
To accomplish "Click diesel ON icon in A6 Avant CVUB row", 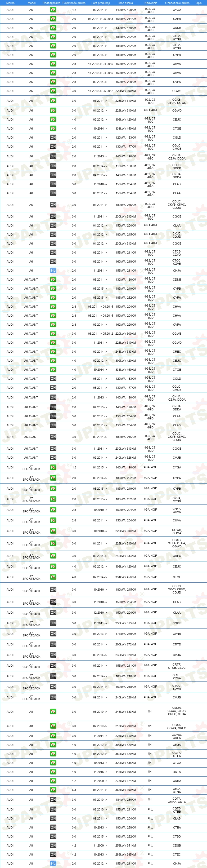I will pos(53,458).
